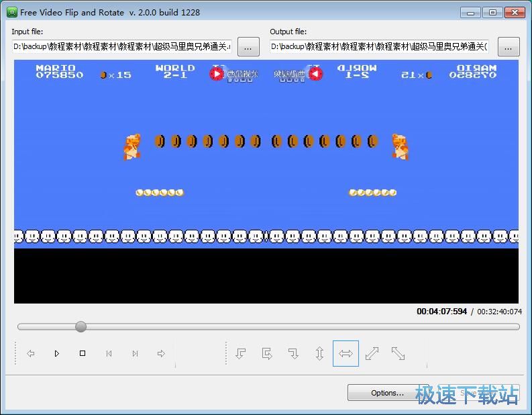Screen dimensions: 532x415
Task: Rotate video 180 degrees
Action: (267, 353)
